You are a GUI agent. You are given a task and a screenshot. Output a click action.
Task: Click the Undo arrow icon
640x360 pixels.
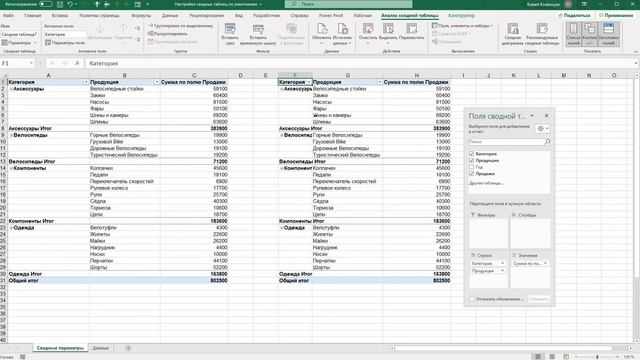pyautogui.click(x=70, y=4)
